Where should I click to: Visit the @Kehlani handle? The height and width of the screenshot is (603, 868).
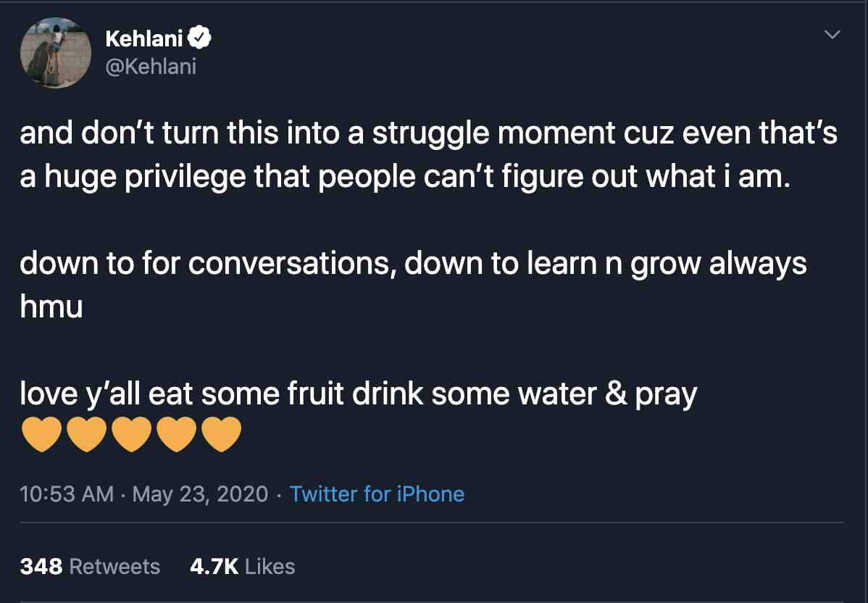tap(151, 67)
